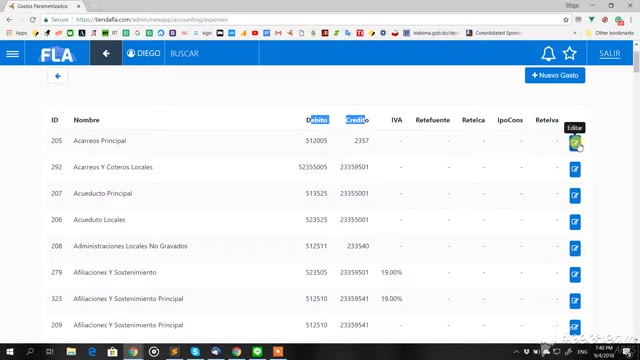This screenshot has height=360, width=640.
Task: Click the Nuevo Gasto button
Action: pyautogui.click(x=555, y=75)
